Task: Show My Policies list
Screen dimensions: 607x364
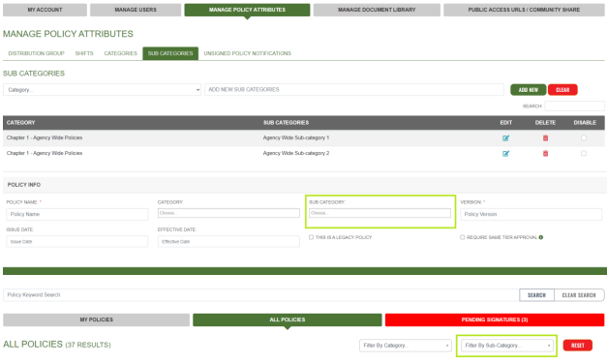Action: (97, 319)
